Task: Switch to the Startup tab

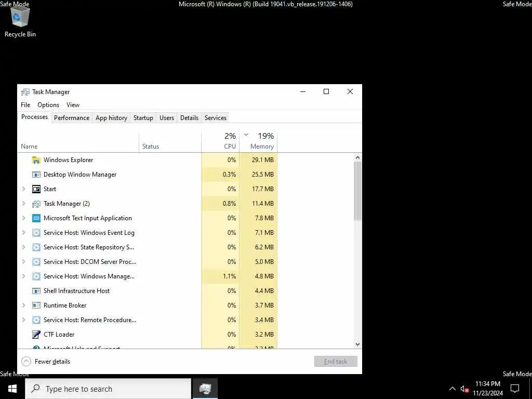Action: 143,118
